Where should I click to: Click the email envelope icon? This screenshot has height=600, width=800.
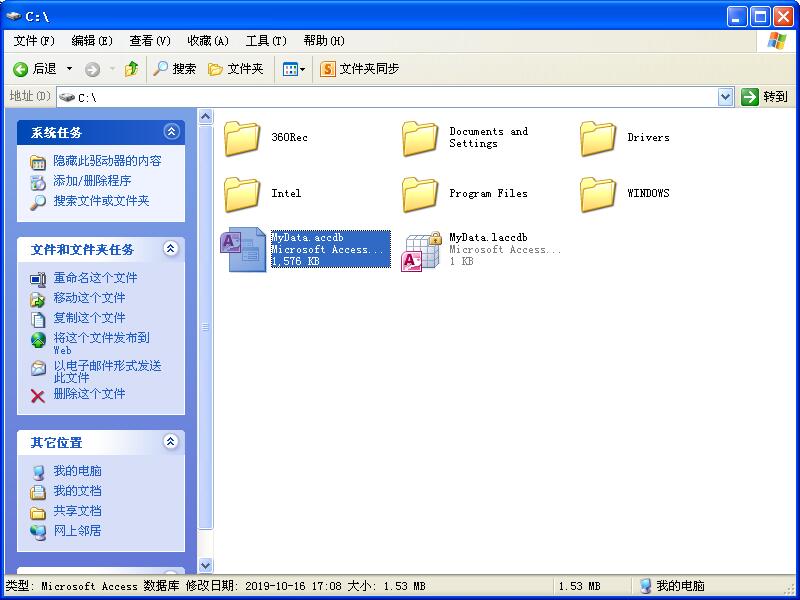[38, 368]
